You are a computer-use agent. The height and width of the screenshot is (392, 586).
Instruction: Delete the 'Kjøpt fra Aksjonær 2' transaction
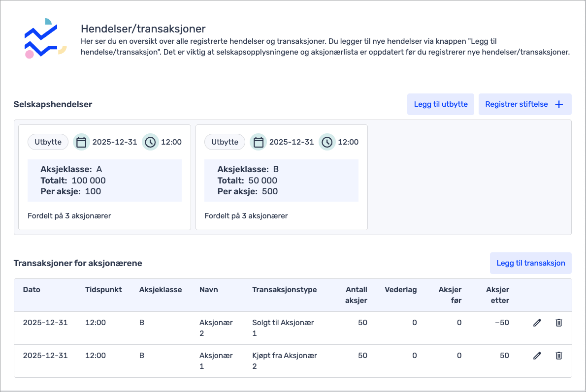[558, 356]
